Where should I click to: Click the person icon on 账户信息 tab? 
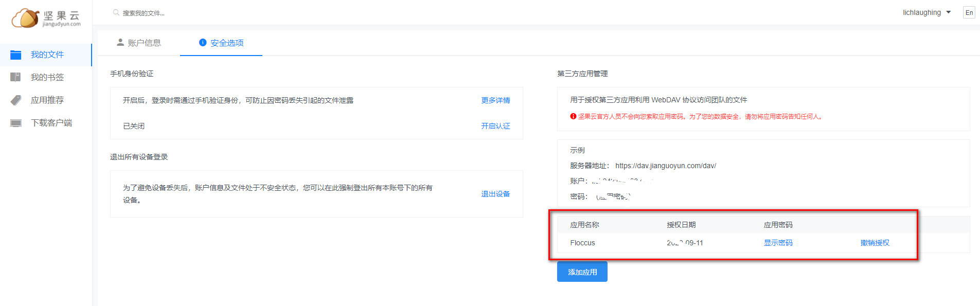coord(120,42)
